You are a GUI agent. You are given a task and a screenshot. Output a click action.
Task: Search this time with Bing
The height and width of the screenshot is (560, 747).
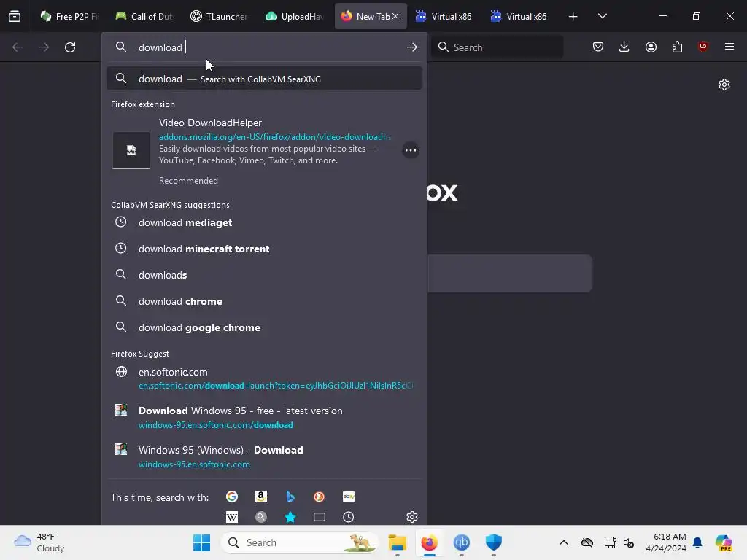290,497
